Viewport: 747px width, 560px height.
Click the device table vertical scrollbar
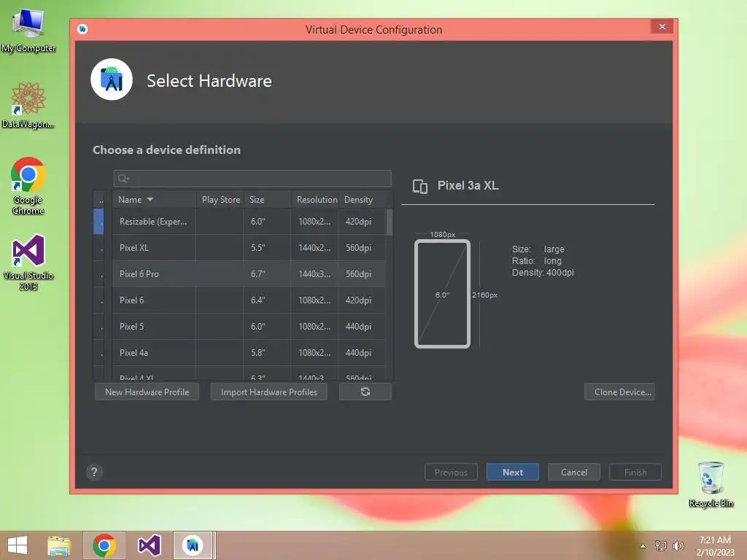[390, 222]
